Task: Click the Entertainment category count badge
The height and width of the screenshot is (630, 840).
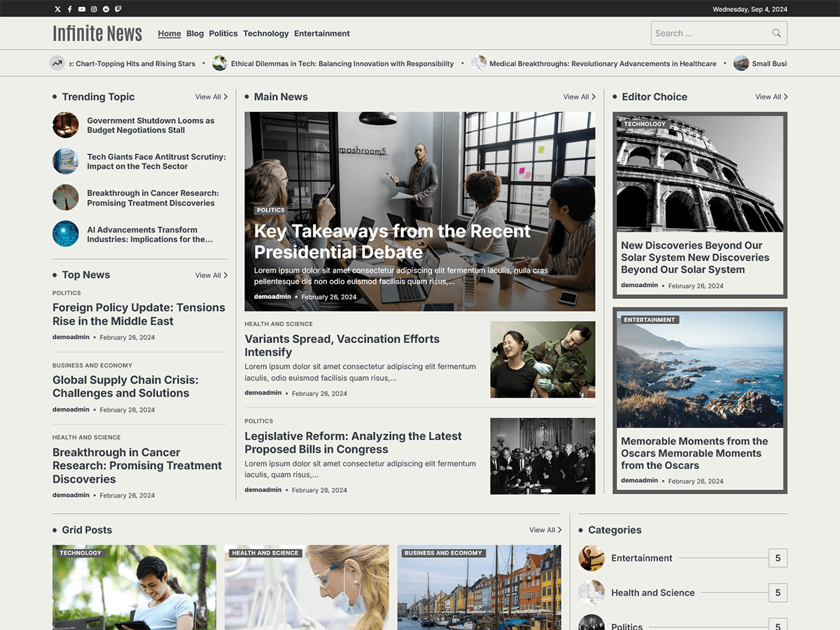Action: tap(778, 558)
